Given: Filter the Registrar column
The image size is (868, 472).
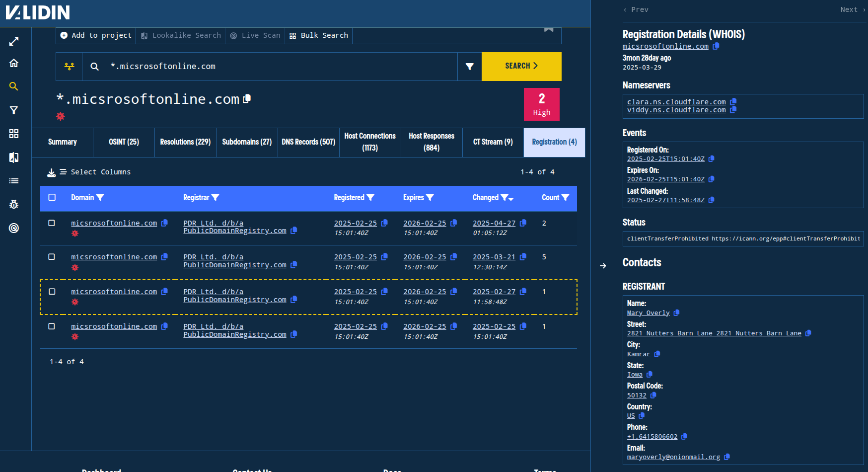Looking at the screenshot, I should coord(215,198).
